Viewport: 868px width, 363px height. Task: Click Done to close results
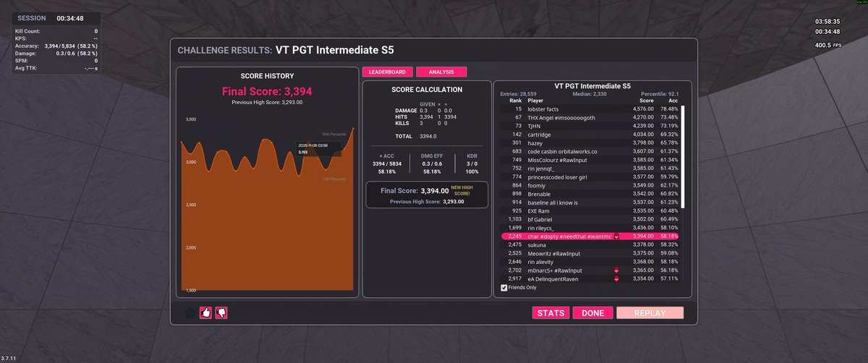[x=592, y=313]
